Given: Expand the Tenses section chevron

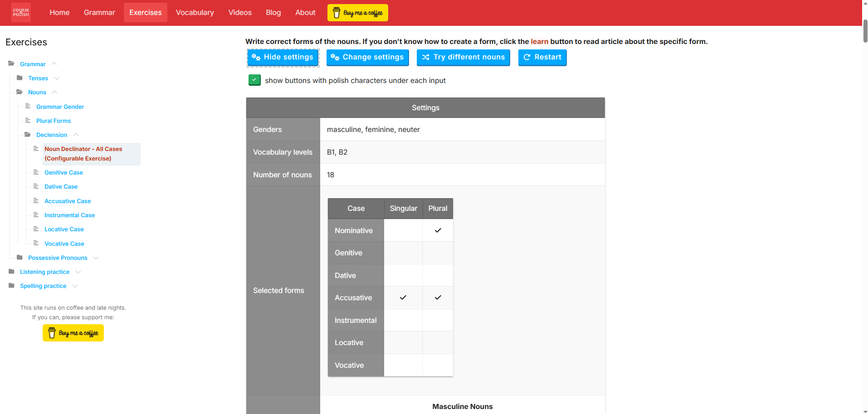Looking at the screenshot, I should (57, 78).
